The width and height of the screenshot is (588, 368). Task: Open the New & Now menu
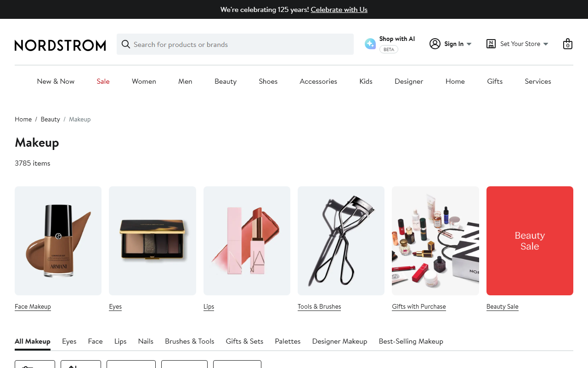[x=56, y=81]
